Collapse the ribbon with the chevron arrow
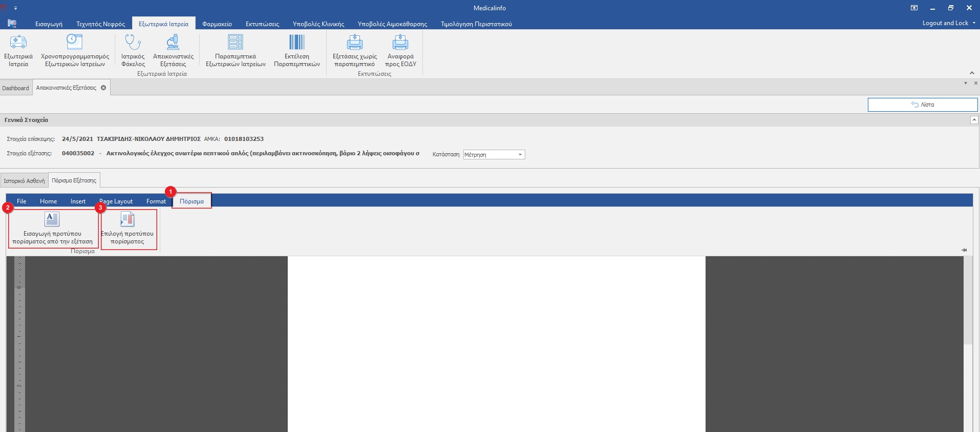This screenshot has height=432, width=980. pos(972,73)
